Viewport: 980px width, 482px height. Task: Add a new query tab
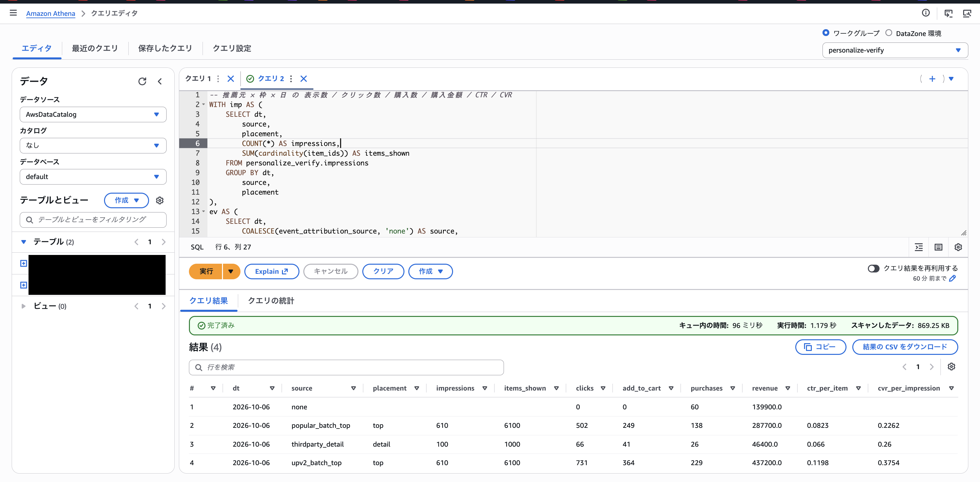point(932,78)
